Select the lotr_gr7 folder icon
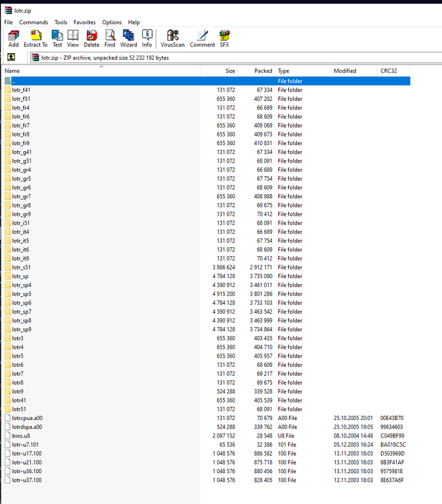The width and height of the screenshot is (442, 504). pyautogui.click(x=7, y=196)
